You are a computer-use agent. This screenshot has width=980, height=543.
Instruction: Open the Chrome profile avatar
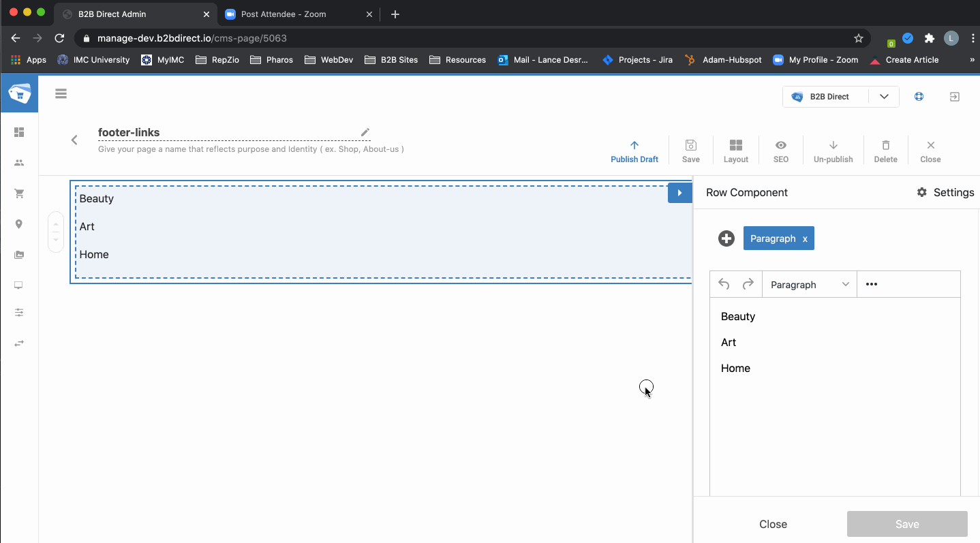tap(951, 38)
